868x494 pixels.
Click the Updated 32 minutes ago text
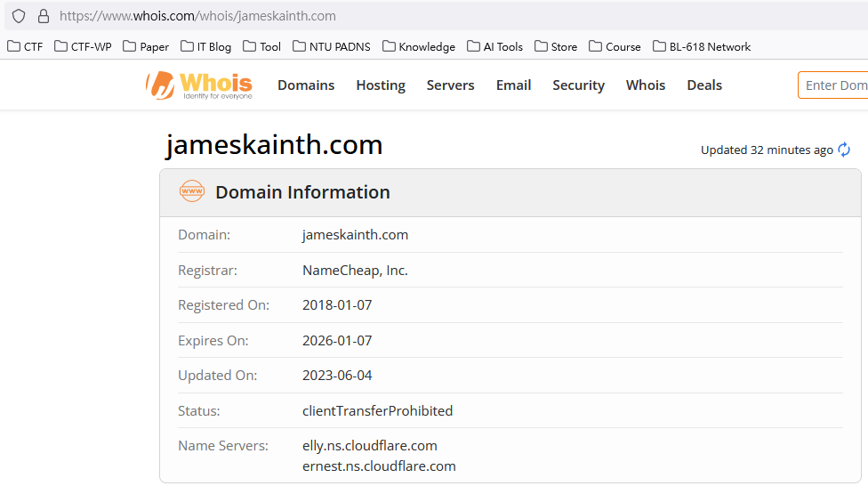pyautogui.click(x=767, y=150)
